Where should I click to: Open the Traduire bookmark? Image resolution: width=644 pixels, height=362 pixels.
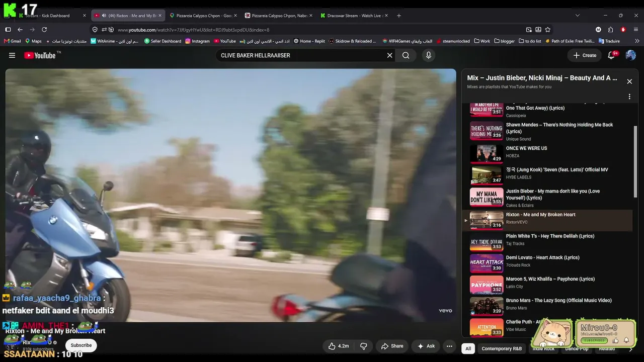point(609,41)
